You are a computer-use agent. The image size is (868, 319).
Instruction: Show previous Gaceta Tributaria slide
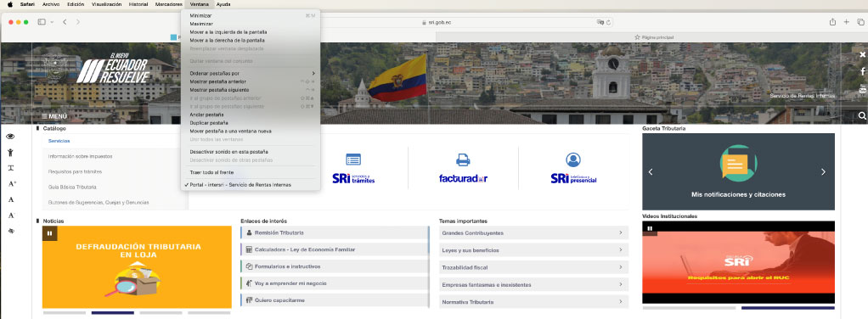651,172
